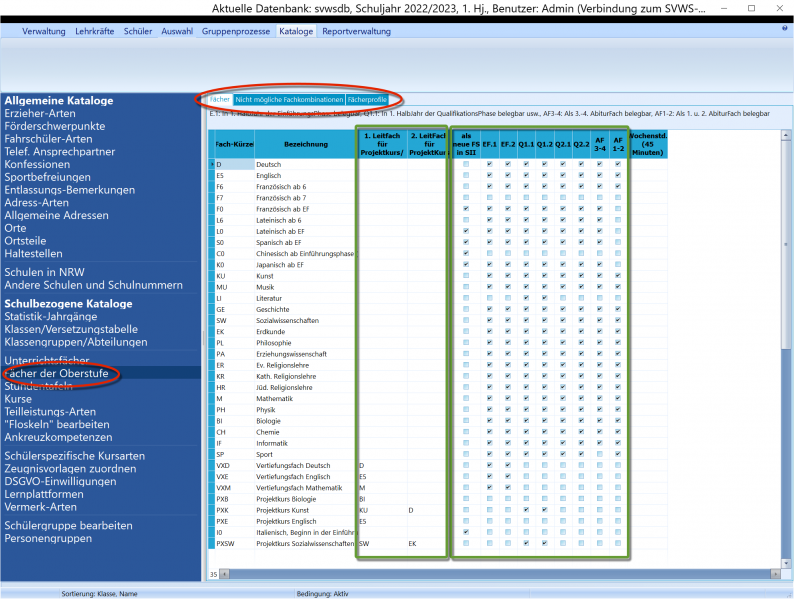Open the Schüler menu
Viewport: 794px width, 599px height.
(x=138, y=31)
